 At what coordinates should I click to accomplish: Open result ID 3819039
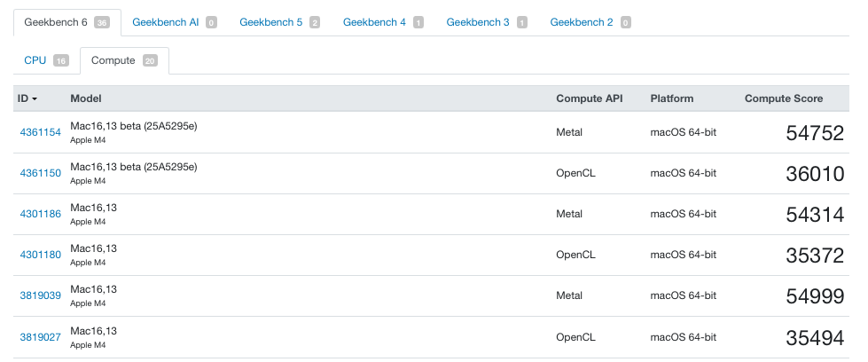pyautogui.click(x=40, y=295)
